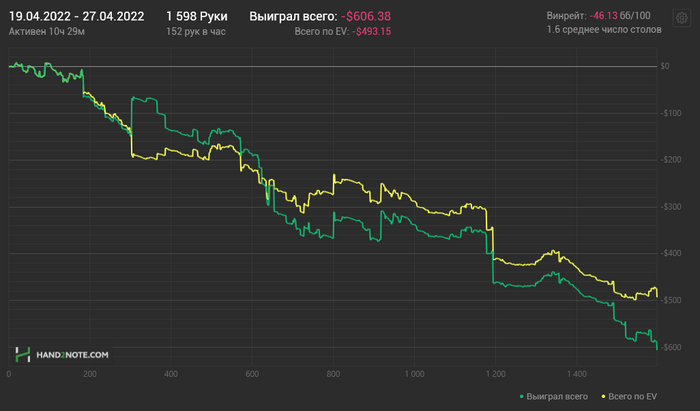The image size is (700, 411).
Task: Click the -$300 y-axis label
Action: coord(671,207)
